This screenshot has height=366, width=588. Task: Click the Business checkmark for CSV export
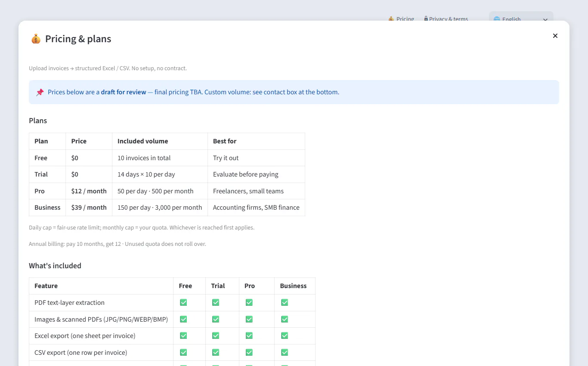(x=285, y=352)
